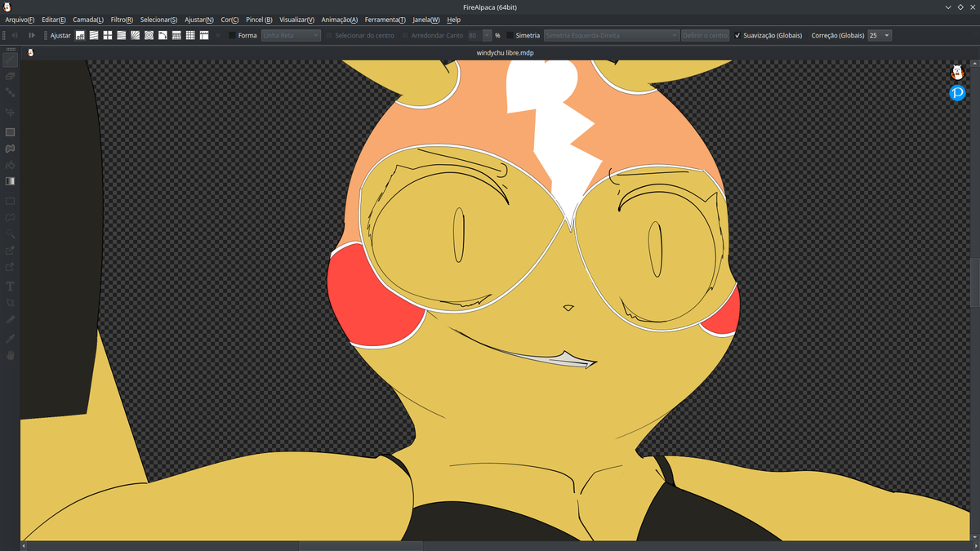This screenshot has width=980, height=551.
Task: Open the FireAlpaca mascot icon at canvas corner
Action: click(x=957, y=72)
